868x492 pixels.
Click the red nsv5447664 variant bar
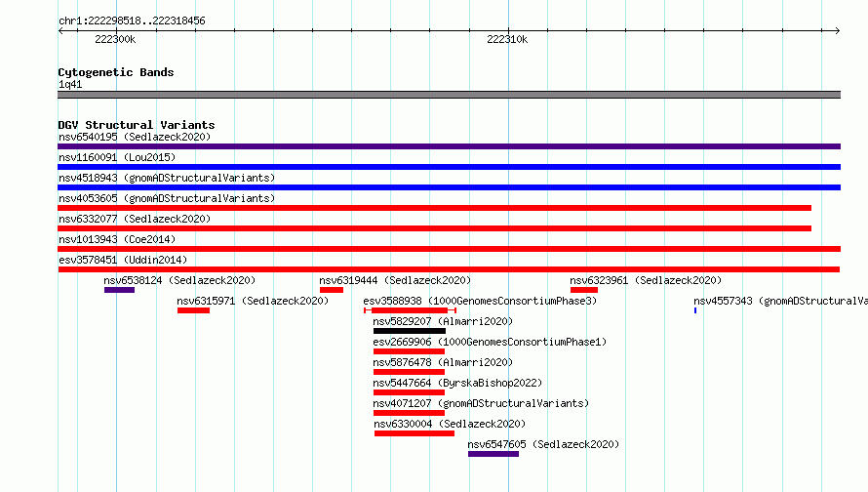tap(409, 392)
